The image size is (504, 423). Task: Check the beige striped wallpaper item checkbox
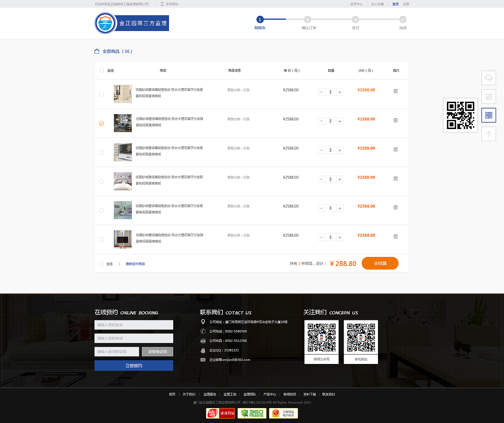click(x=102, y=94)
